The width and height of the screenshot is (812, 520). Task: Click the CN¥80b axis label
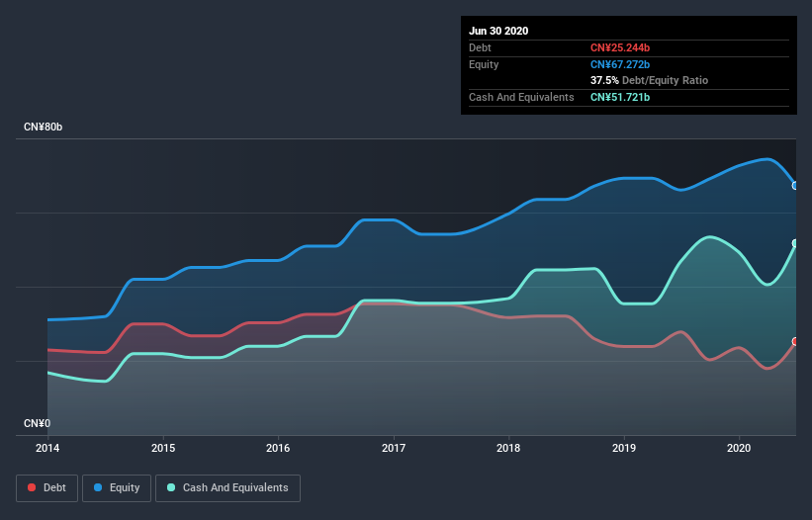(43, 128)
